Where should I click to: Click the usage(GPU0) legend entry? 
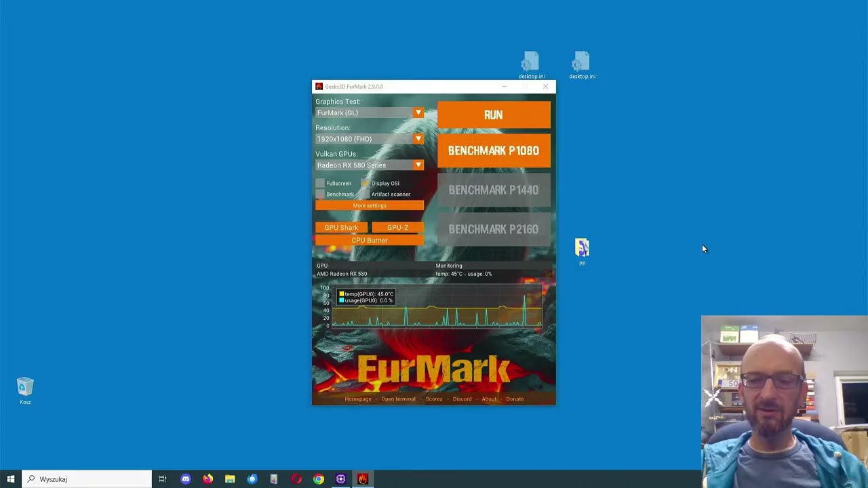pos(366,300)
